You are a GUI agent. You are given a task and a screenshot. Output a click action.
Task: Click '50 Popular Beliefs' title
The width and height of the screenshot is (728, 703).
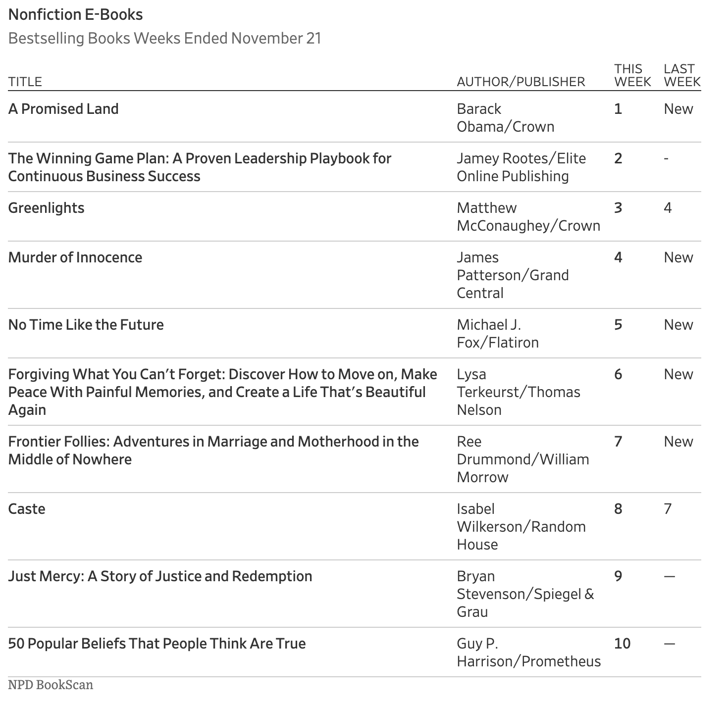coord(157,644)
